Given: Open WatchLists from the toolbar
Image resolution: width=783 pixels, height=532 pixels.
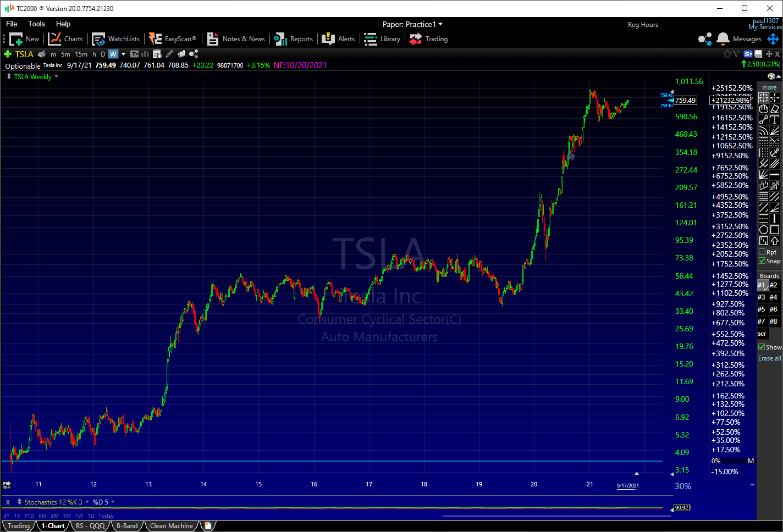Looking at the screenshot, I should [115, 39].
